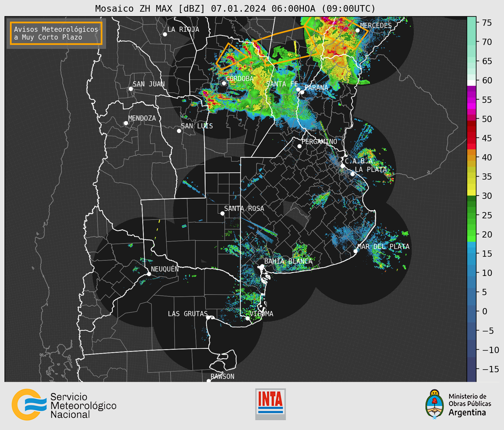Image resolution: width=504 pixels, height=430 pixels.
Task: Click the VIEDMA city marker dot
Action: 248,318
